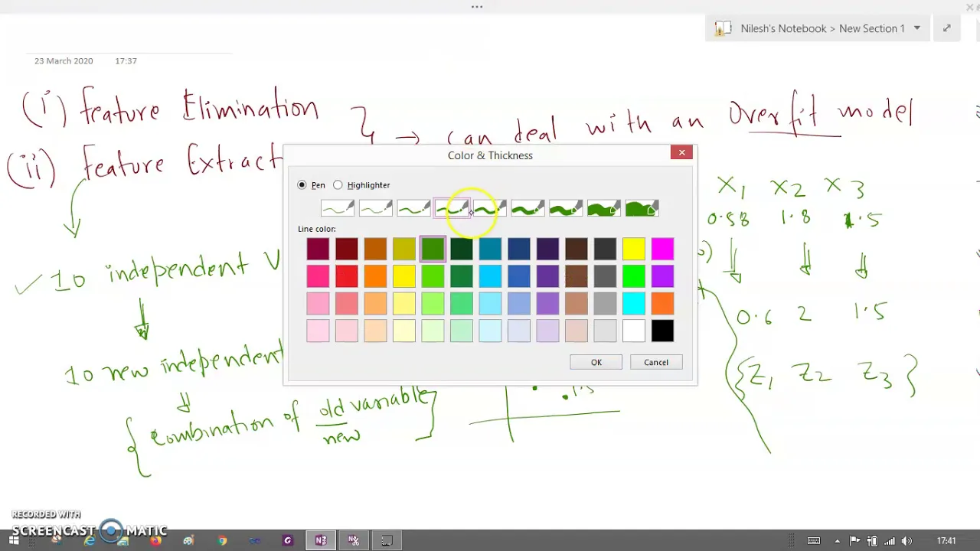Click the network signal tray icon
The height and width of the screenshot is (551, 980).
889,541
